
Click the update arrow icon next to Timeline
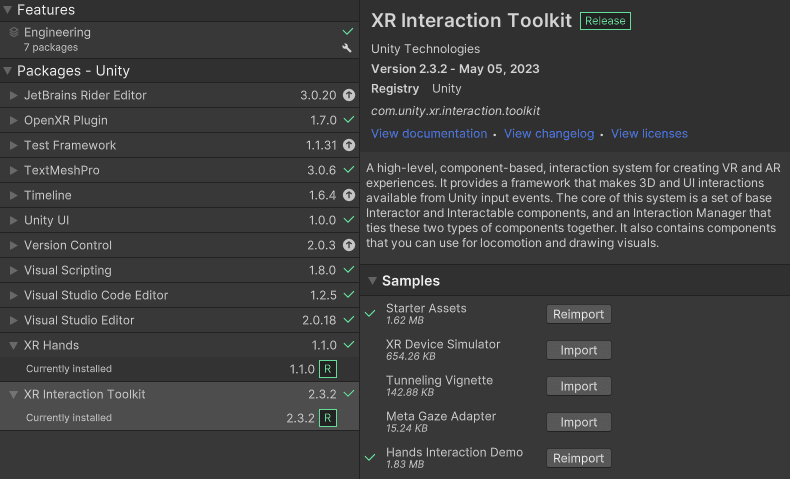(x=348, y=196)
